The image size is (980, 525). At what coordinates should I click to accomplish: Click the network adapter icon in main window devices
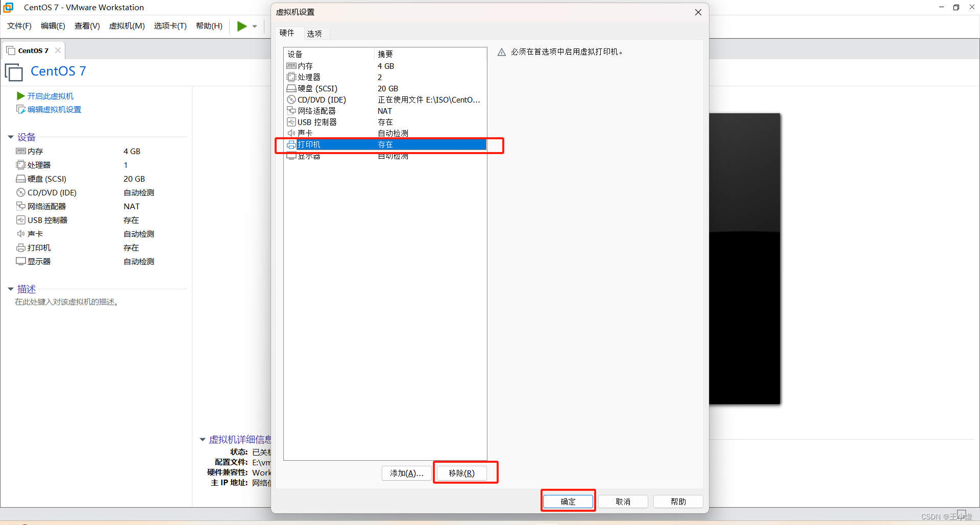(21, 206)
